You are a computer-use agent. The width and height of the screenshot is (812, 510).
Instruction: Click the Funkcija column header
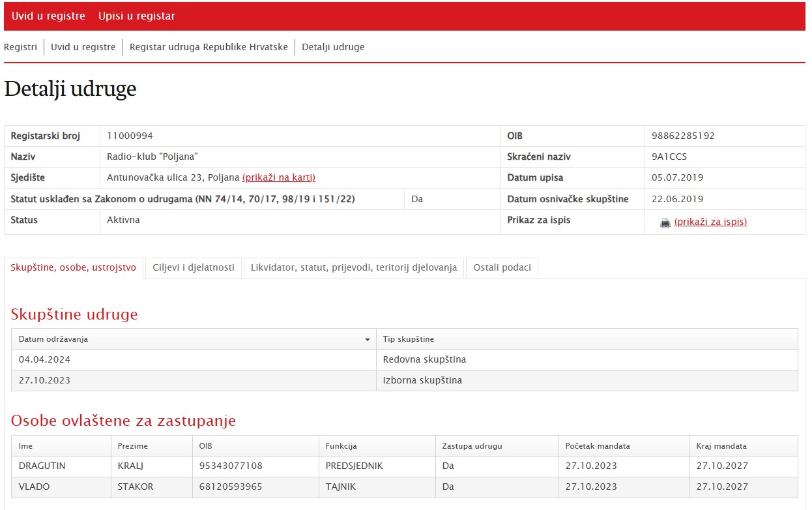pos(341,446)
